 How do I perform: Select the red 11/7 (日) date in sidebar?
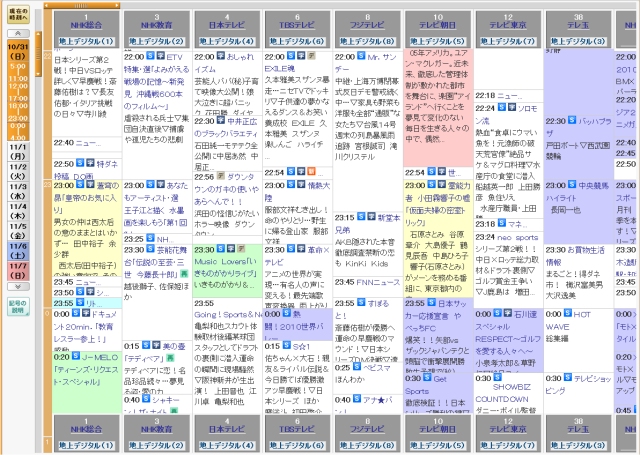pyautogui.click(x=18, y=271)
